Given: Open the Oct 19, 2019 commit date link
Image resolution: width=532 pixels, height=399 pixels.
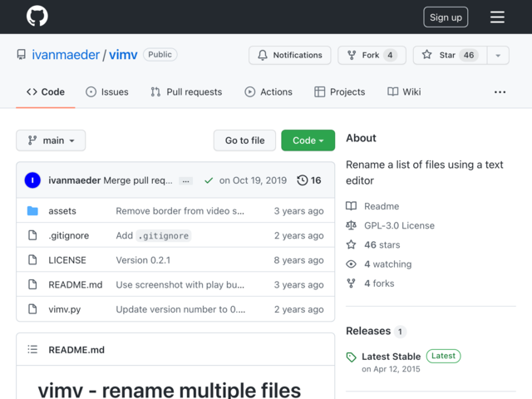Looking at the screenshot, I should (x=253, y=180).
